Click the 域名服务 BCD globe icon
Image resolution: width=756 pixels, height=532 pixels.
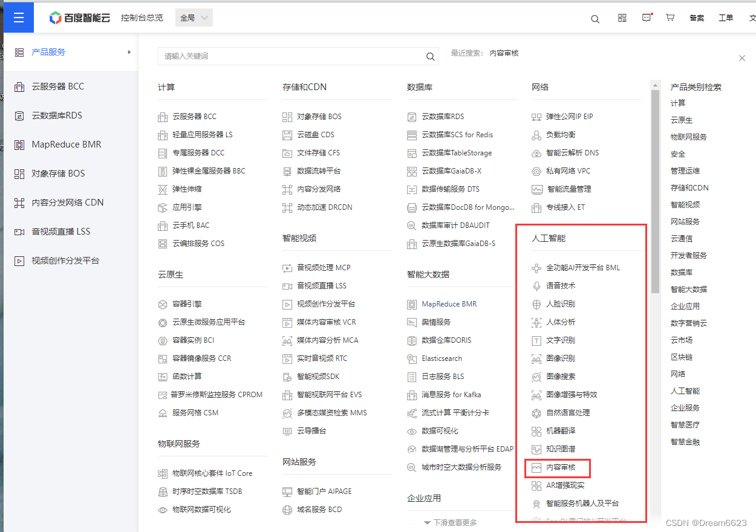point(287,510)
